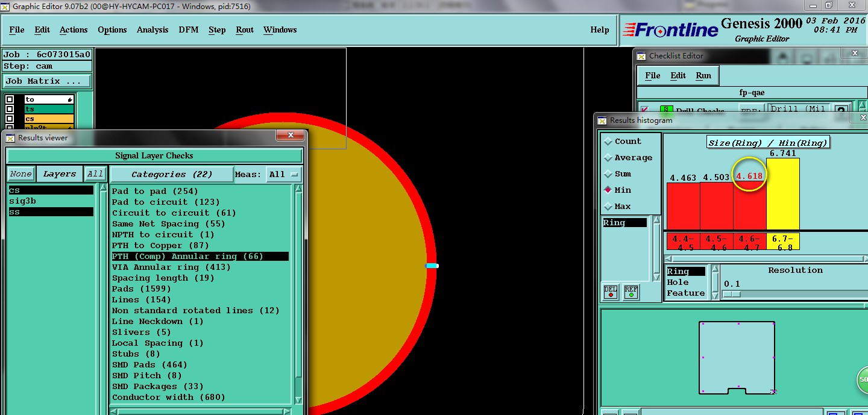
Task: Open the Options menu
Action: pos(112,30)
